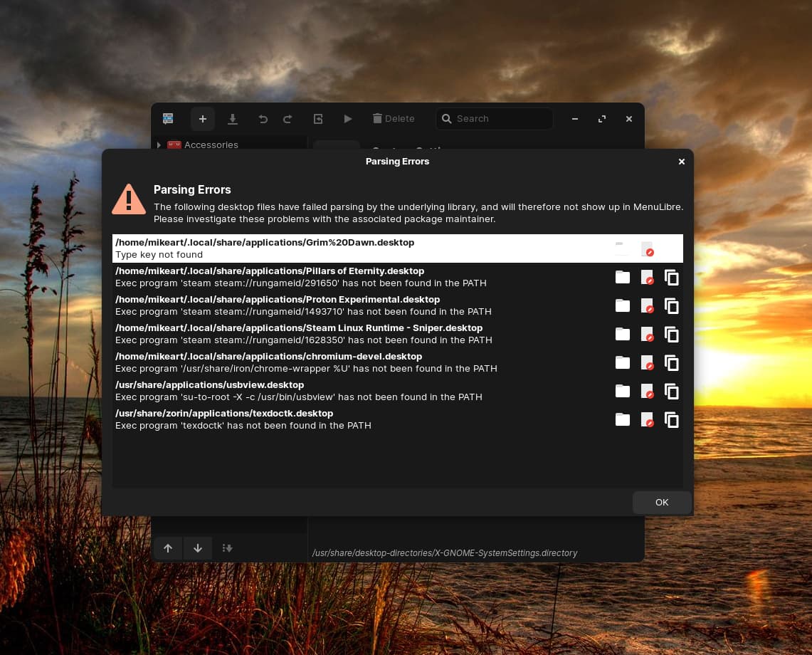This screenshot has width=812, height=655.
Task: Select the Grim%20Dawn.desktop error row
Action: pyautogui.click(x=397, y=248)
